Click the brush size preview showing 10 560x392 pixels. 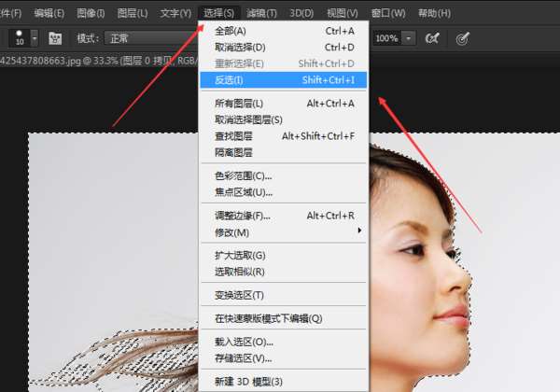pos(20,38)
